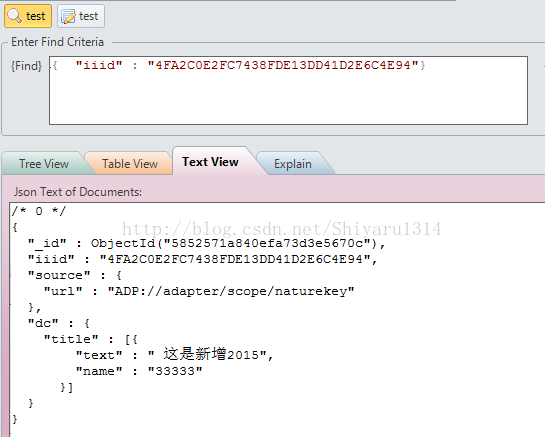Open the Explain tab
This screenshot has height=437, width=545.
tap(293, 164)
